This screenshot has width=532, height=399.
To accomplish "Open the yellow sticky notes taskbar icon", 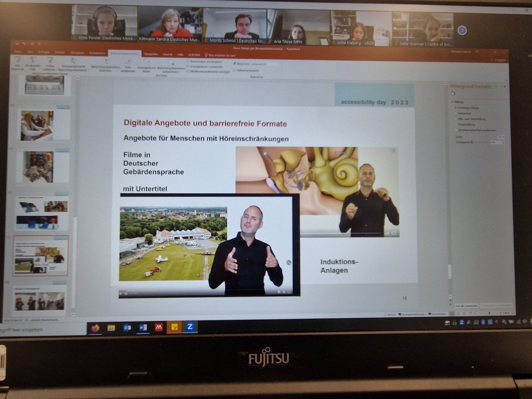I will point(174,328).
